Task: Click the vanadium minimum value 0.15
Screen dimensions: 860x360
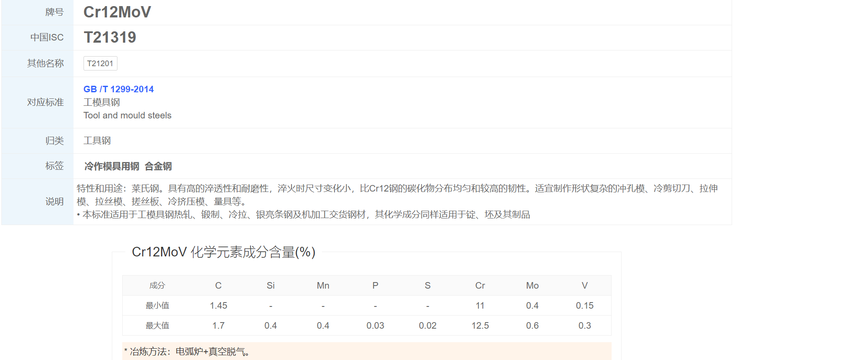Action: [x=585, y=306]
